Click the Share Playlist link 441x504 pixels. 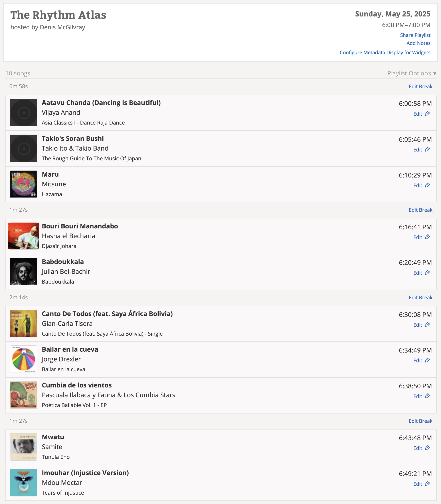[x=415, y=35]
